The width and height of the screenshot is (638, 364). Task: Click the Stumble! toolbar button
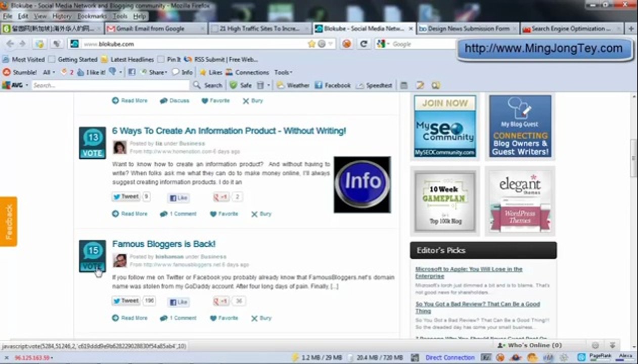pos(20,72)
